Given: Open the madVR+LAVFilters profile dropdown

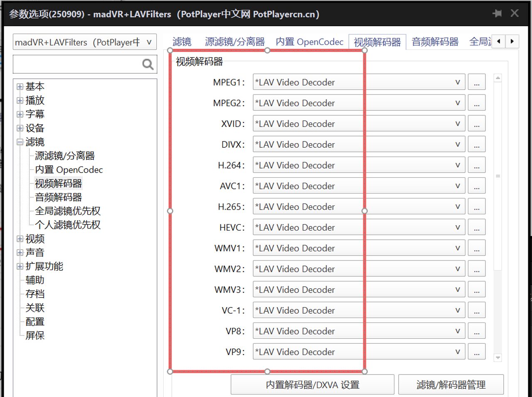Looking at the screenshot, I should (85, 42).
